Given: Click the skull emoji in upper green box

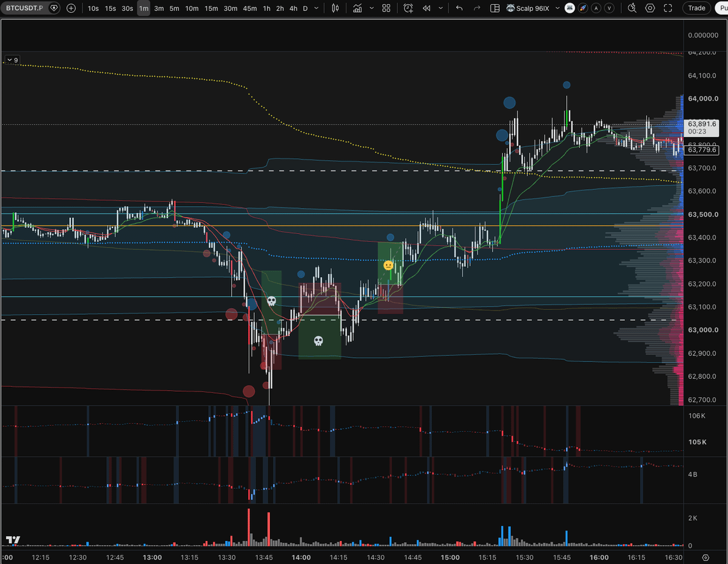Looking at the screenshot, I should pos(271,300).
